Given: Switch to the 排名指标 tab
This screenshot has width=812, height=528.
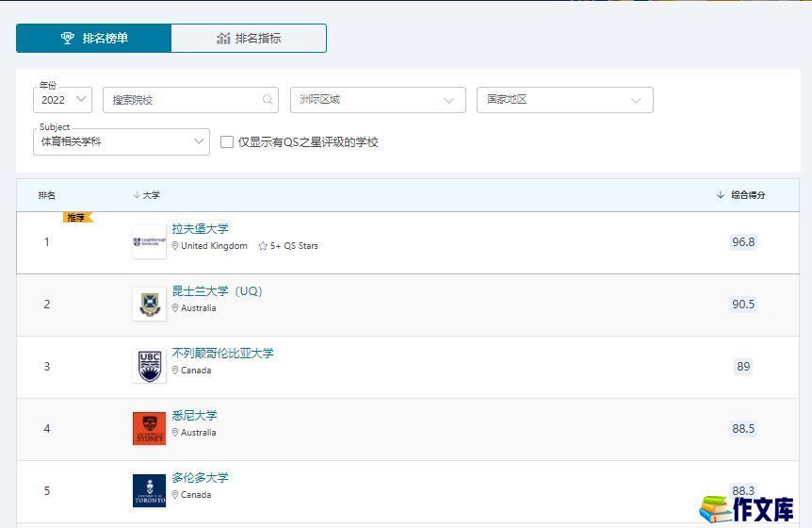Looking at the screenshot, I should 249,39.
